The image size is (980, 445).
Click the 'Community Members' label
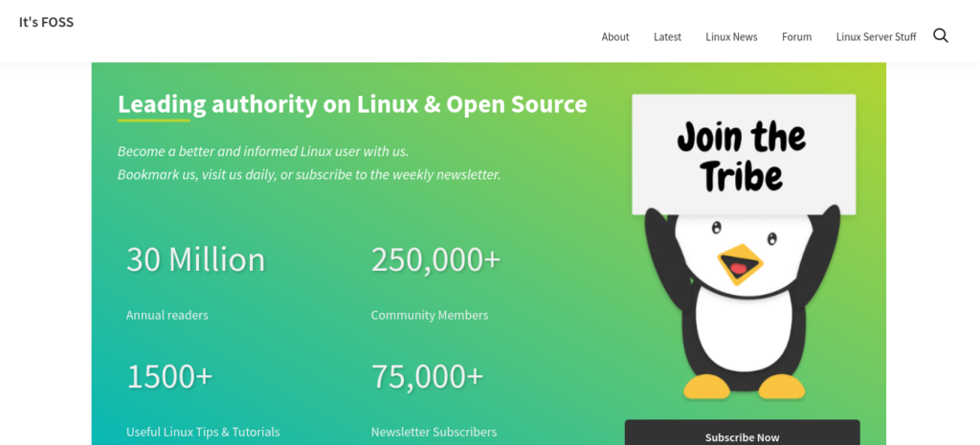point(430,315)
